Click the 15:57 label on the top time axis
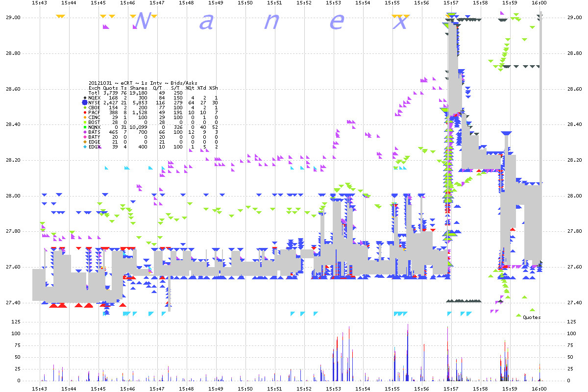The width and height of the screenshot is (588, 392). pyautogui.click(x=451, y=3)
